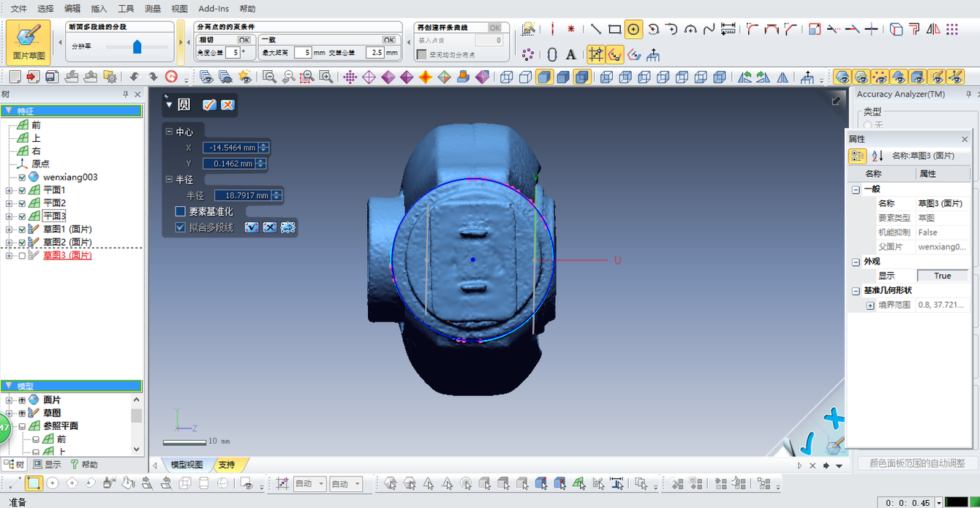This screenshot has width=980, height=508.
Task: Expand the 平面2 tree node
Action: pos(10,204)
